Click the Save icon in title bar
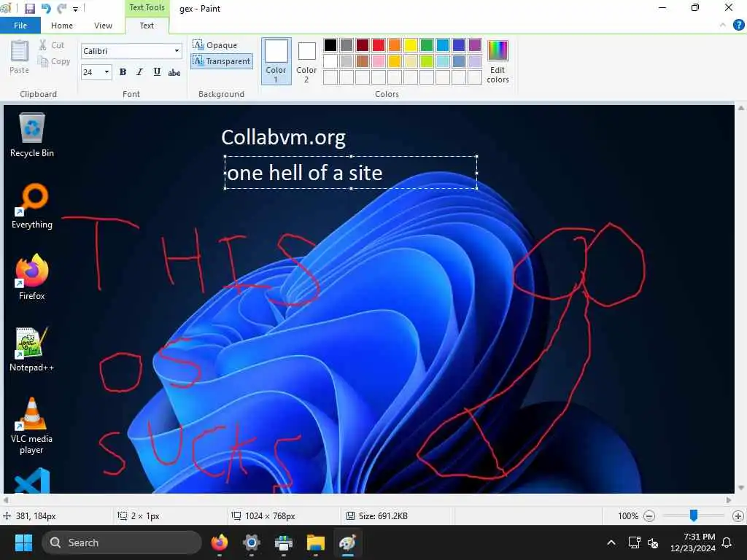Screen dimensions: 747x560 29,8
